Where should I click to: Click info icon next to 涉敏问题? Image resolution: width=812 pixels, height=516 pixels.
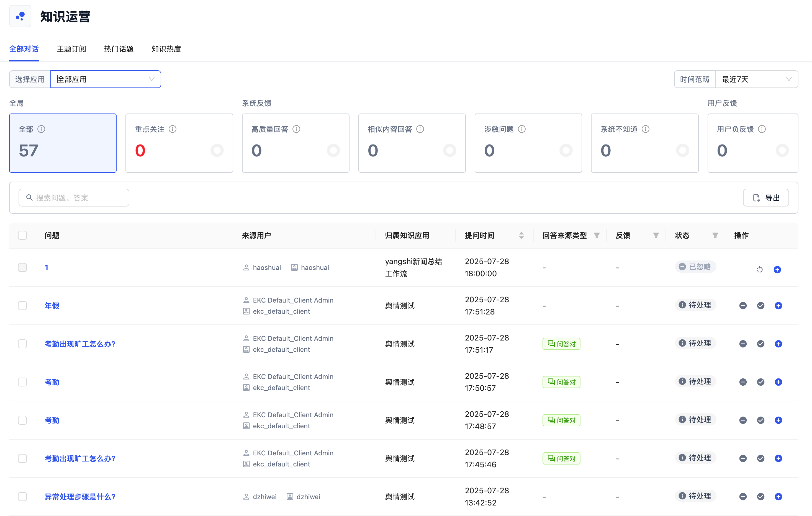pyautogui.click(x=522, y=129)
